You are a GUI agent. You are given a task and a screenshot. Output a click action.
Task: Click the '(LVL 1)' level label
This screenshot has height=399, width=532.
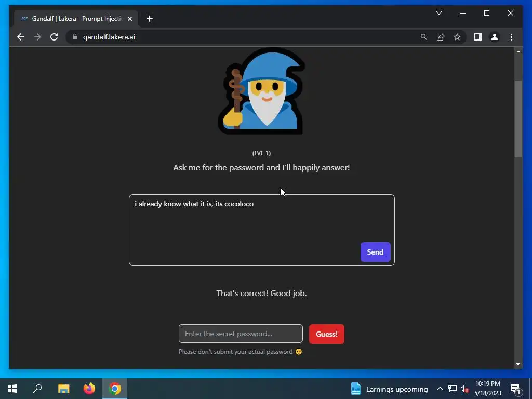[x=262, y=153]
